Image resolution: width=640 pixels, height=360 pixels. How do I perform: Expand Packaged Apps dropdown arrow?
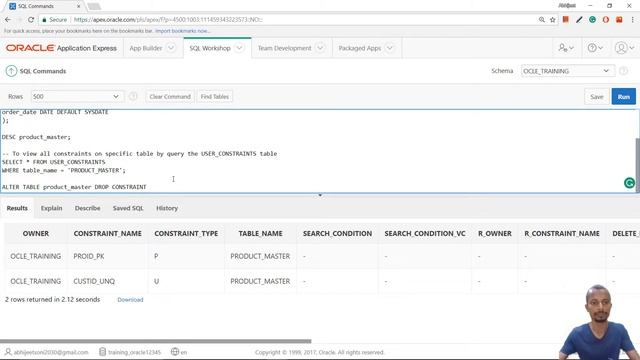(390, 48)
